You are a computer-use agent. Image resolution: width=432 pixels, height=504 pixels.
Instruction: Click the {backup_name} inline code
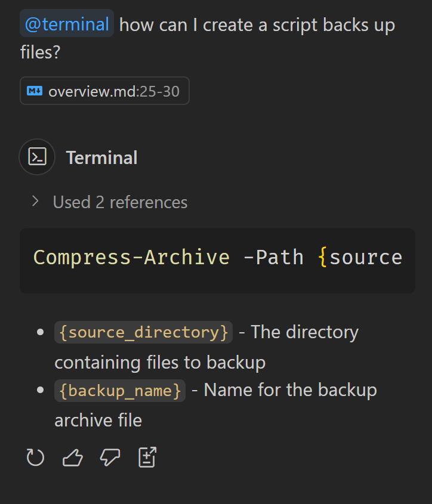point(120,391)
